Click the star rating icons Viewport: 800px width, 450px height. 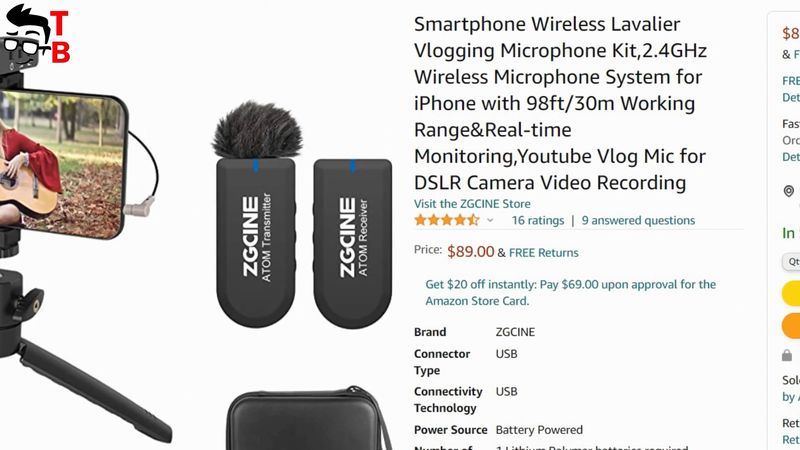(447, 220)
